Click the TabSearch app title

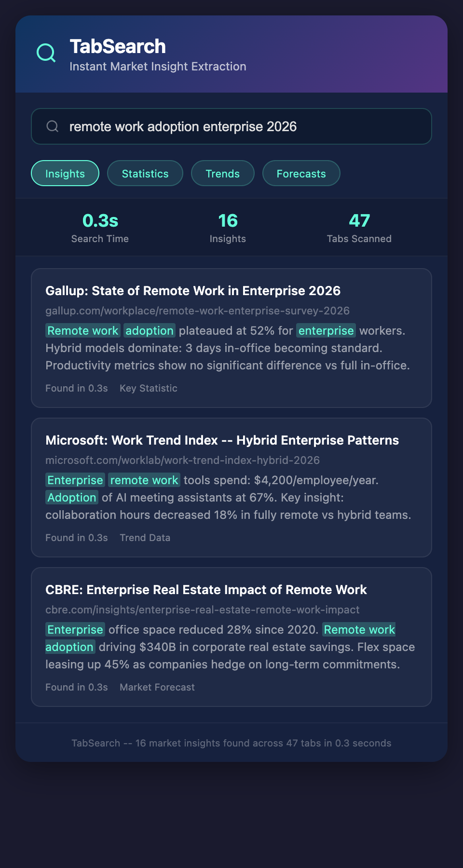(118, 47)
